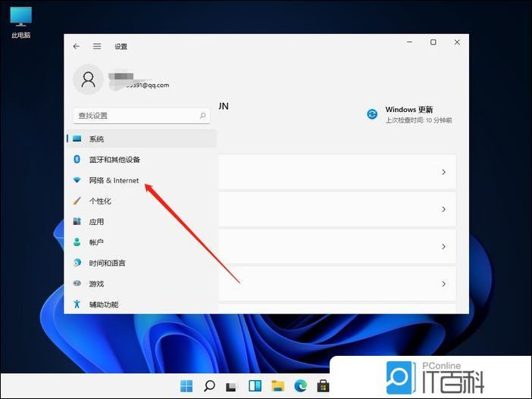Click the accessibility figure icon
The width and height of the screenshot is (532, 399).
(x=77, y=304)
